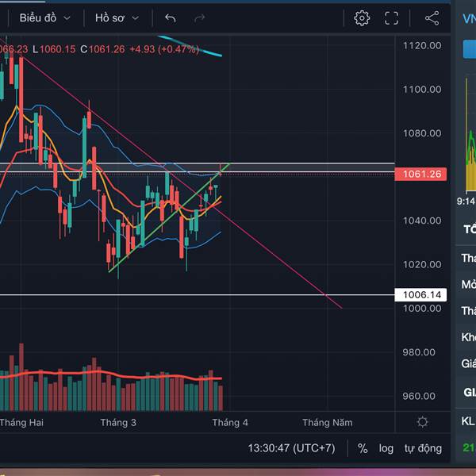This screenshot has width=476, height=476.
Task: Click the intraday mini chart in side panel
Action: pos(470,133)
